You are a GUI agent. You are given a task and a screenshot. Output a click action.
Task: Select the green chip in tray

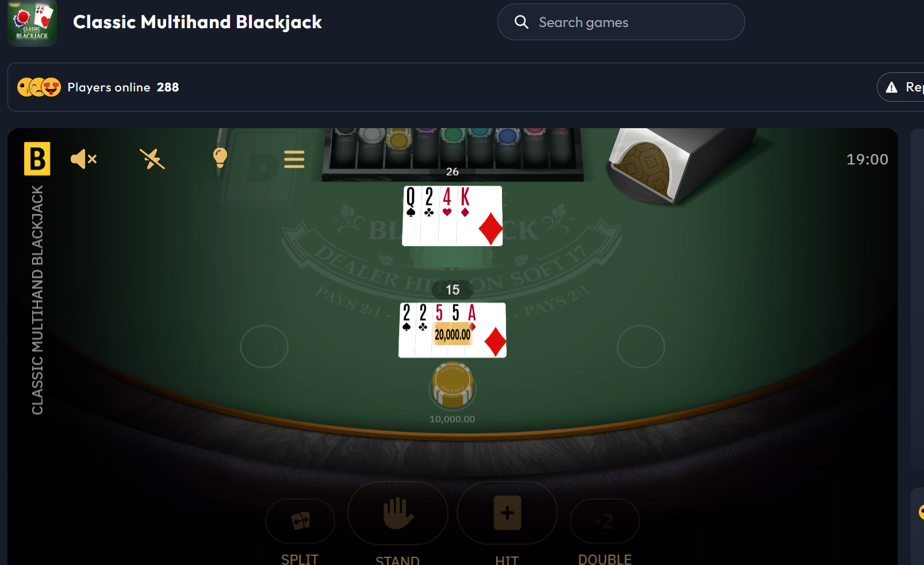[453, 136]
